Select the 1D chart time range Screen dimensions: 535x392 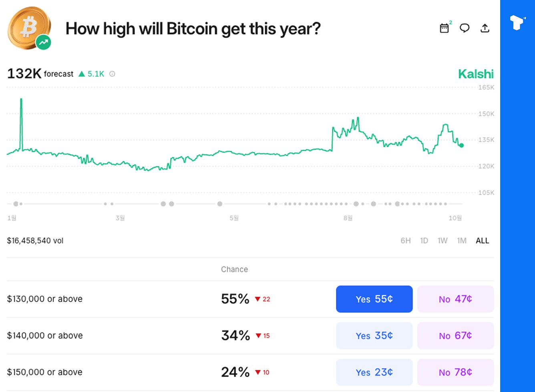tap(424, 240)
